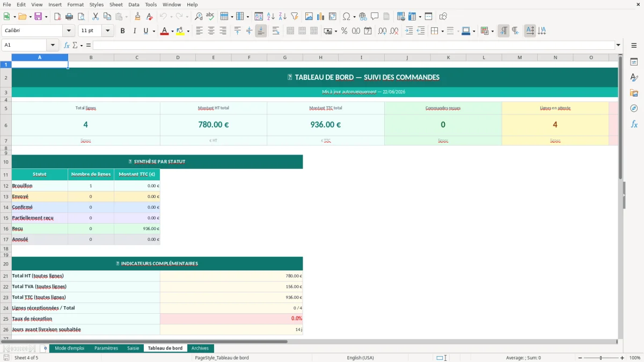Open Function Wizard fx icon

click(x=67, y=45)
